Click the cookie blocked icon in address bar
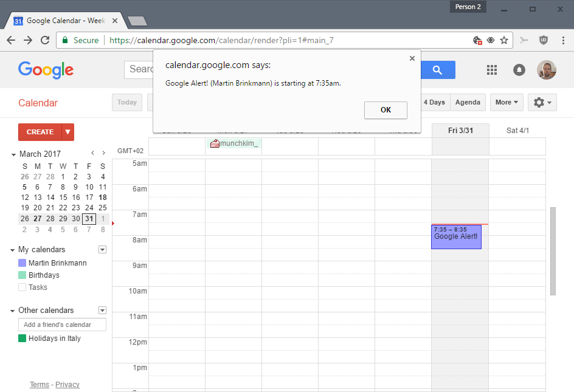Image resolution: width=574 pixels, height=392 pixels. (x=477, y=40)
